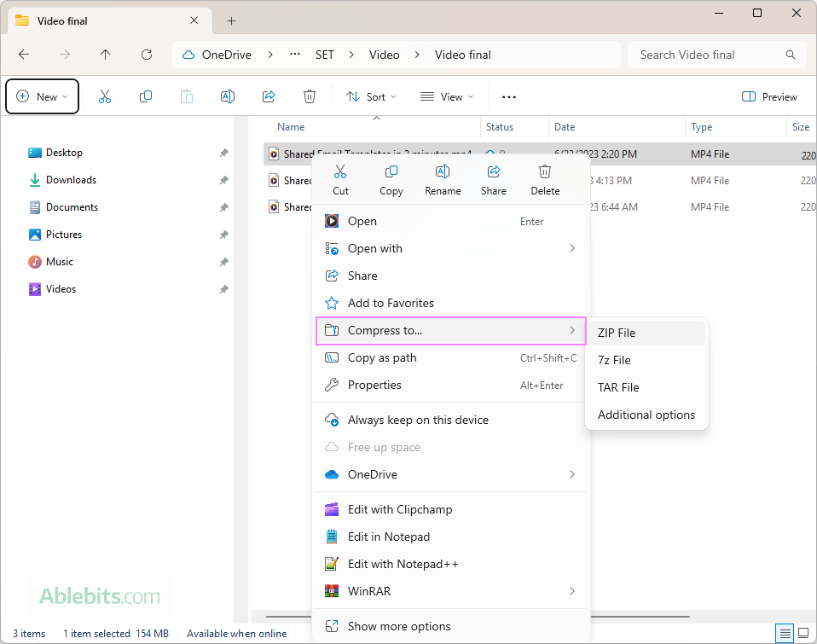817x644 pixels.
Task: Open the New dropdown
Action: point(42,96)
